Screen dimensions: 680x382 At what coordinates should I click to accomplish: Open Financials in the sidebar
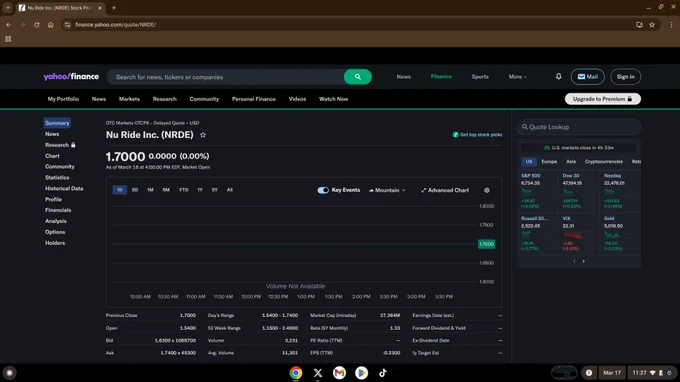58,210
